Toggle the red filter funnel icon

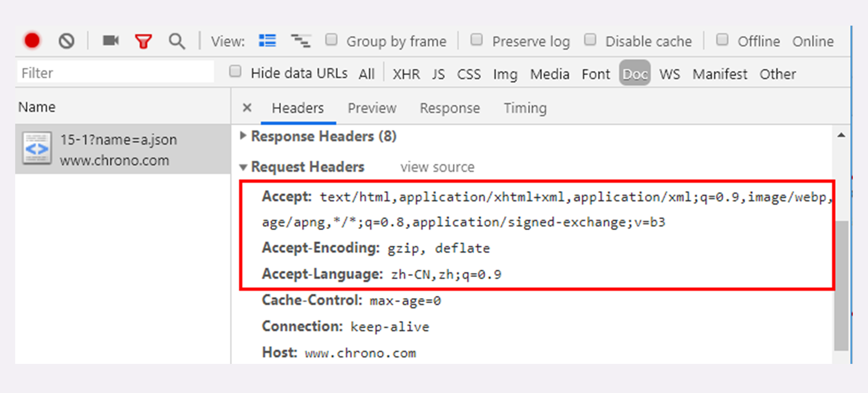(143, 41)
